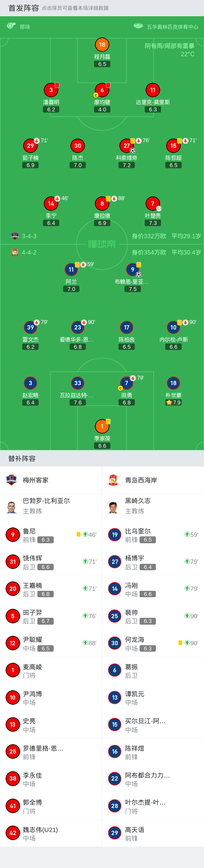Image resolution: width=204 pixels, height=868 pixels.
Task: View coach 巴勃罗-比利亚尔 avatar
Action: pyautogui.click(x=12, y=507)
